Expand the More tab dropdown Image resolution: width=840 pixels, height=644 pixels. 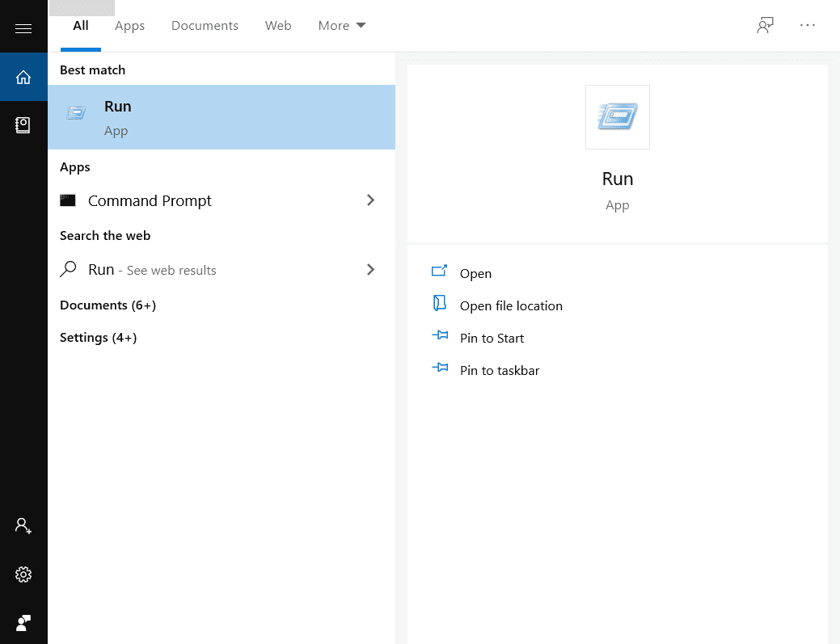(x=341, y=25)
